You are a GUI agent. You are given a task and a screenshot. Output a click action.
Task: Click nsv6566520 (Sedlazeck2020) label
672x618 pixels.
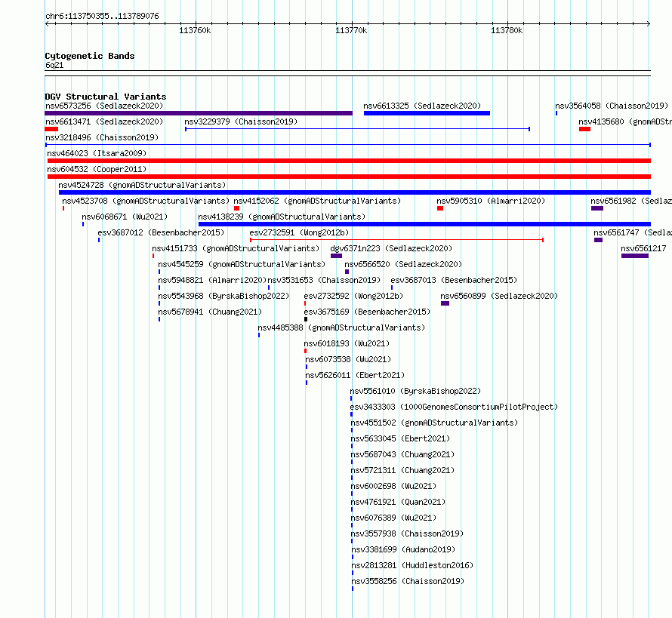pos(403,264)
